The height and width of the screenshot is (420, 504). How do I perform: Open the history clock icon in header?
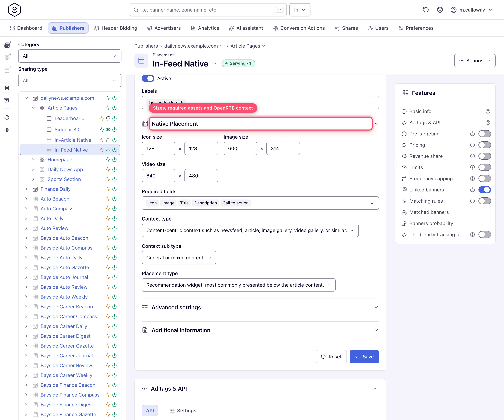point(426,10)
